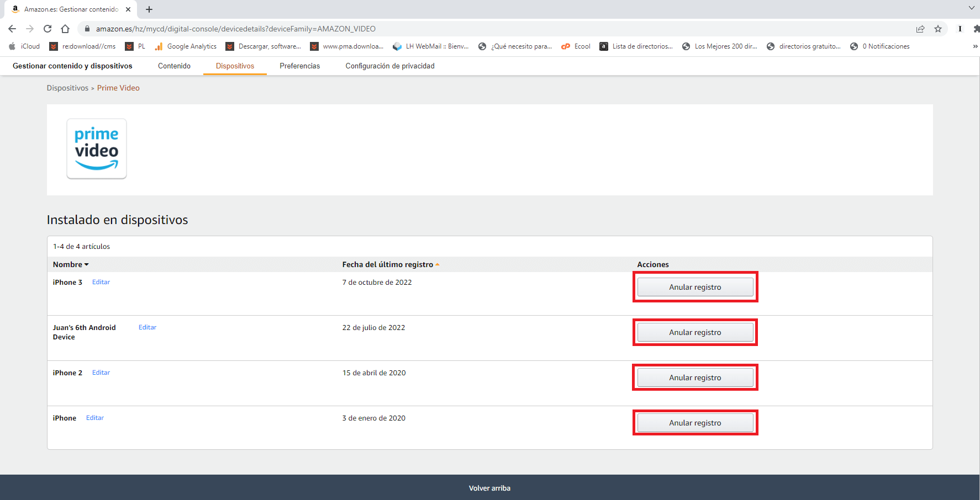Edit Juan's 6th Android Device name
Viewport: 980px width, 500px height.
(147, 327)
